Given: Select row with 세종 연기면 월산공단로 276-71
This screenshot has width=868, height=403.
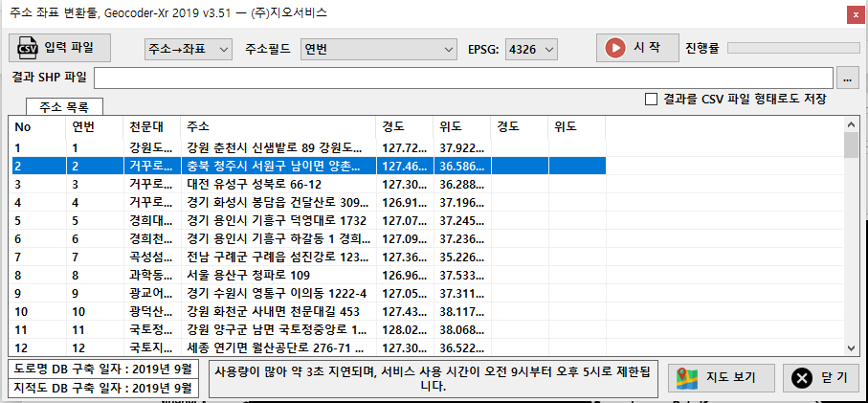Looking at the screenshot, I should (x=309, y=348).
